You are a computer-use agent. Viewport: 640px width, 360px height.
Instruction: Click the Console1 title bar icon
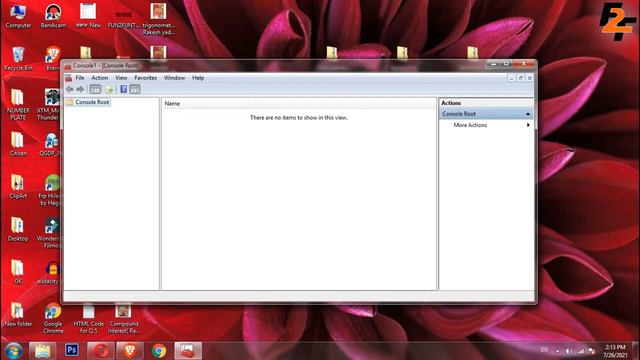[x=67, y=66]
